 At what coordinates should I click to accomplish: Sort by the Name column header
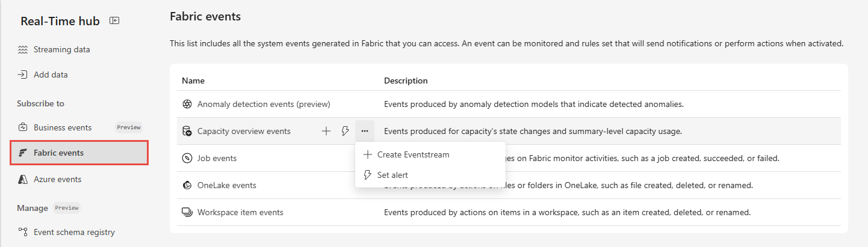coord(193,81)
